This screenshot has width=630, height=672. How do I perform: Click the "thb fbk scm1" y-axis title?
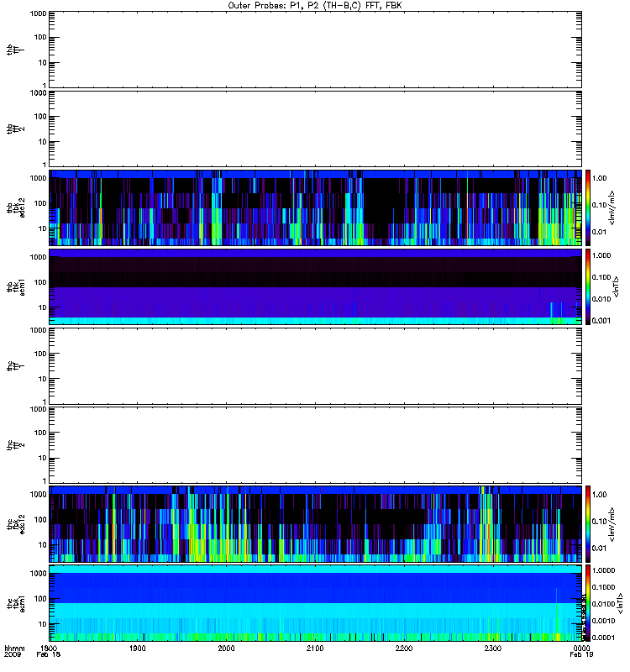click(x=15, y=286)
